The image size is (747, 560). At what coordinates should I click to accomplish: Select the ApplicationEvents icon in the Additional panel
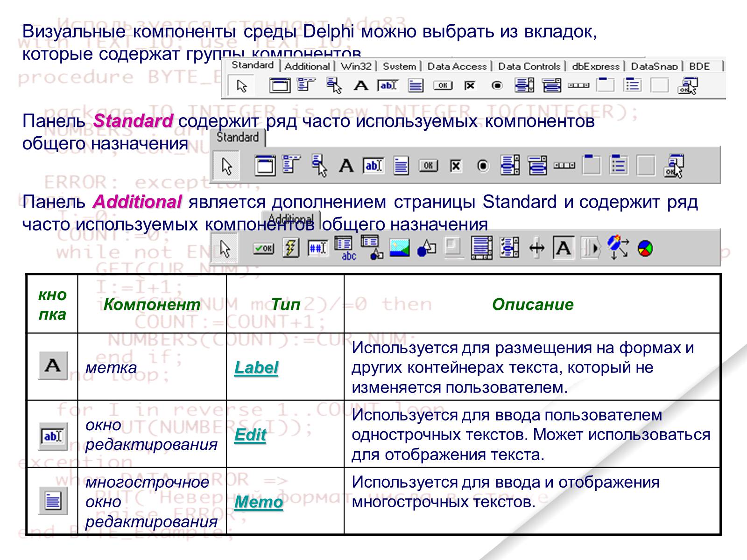pos(618,247)
